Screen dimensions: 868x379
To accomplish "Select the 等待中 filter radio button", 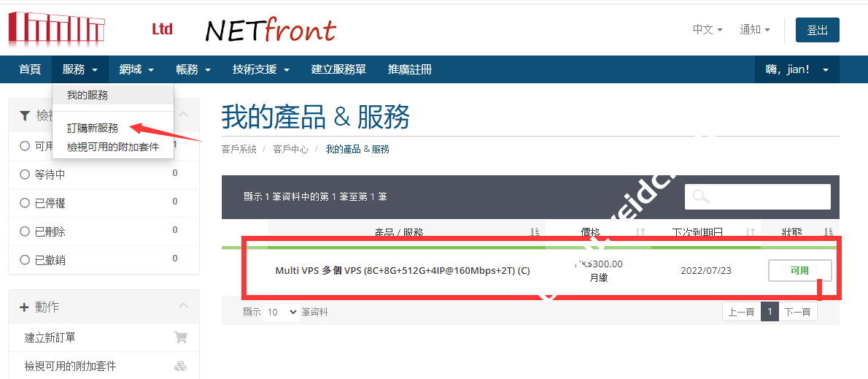I will [x=24, y=175].
